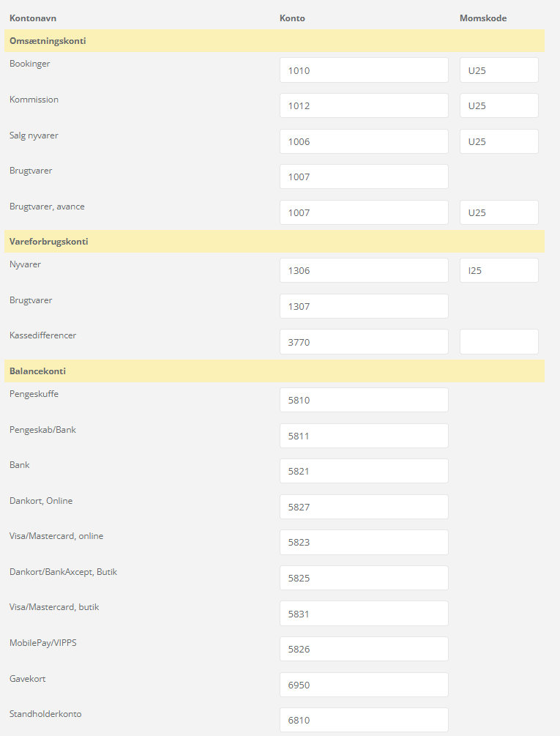Image resolution: width=560 pixels, height=736 pixels.
Task: Click the Bookinger account number field
Action: tap(364, 70)
